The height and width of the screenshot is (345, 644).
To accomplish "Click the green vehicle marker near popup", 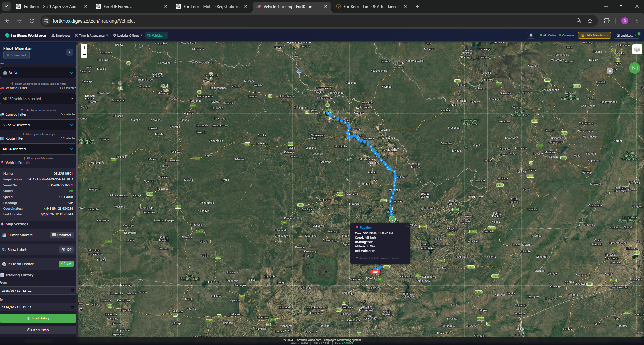I will 392,219.
